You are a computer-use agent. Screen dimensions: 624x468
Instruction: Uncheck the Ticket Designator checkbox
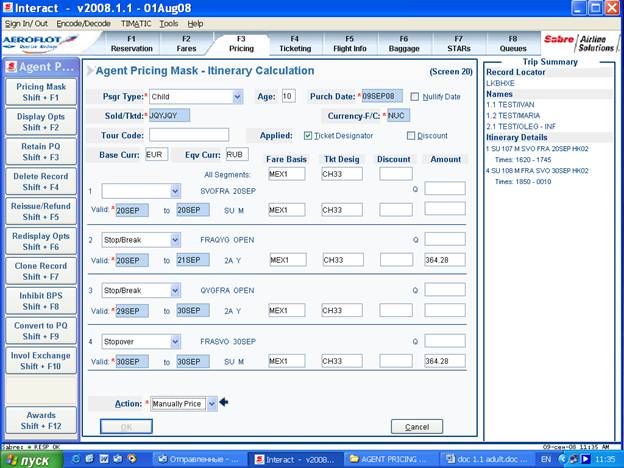(x=308, y=136)
